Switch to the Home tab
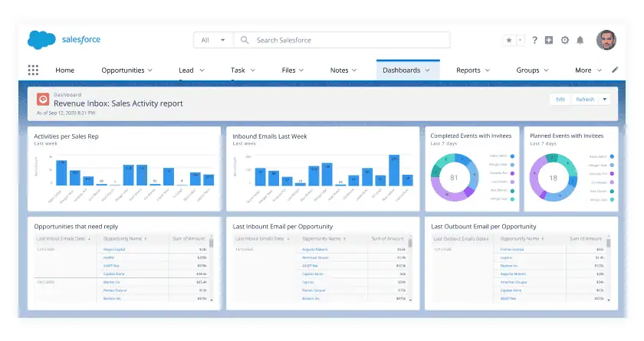 pyautogui.click(x=65, y=70)
